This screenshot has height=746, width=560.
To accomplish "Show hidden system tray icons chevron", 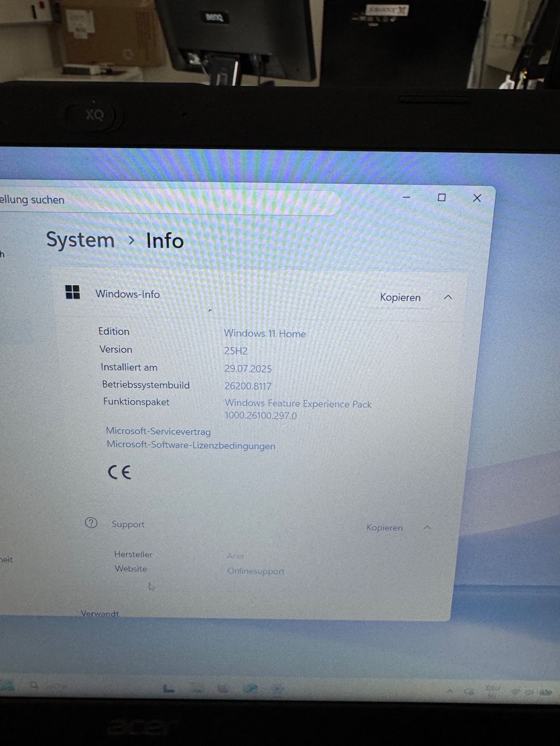I will click(450, 691).
